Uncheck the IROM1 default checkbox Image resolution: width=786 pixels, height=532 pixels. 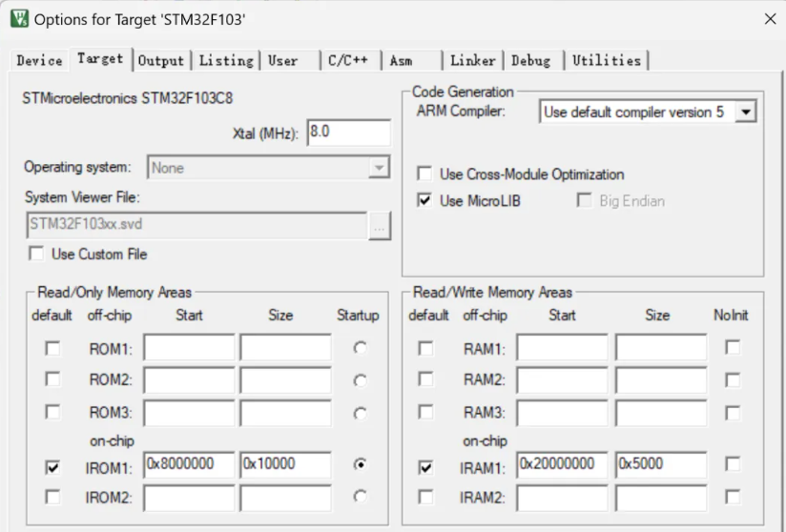click(x=53, y=467)
